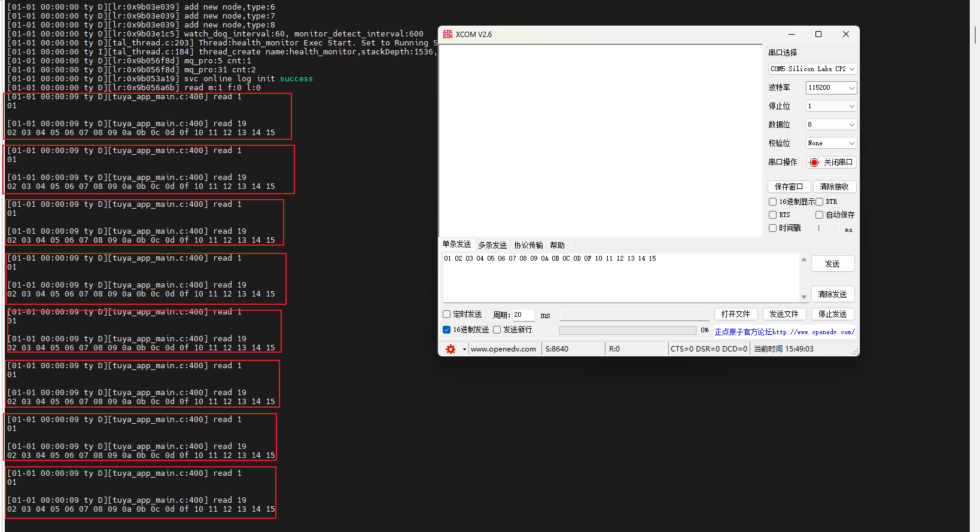Image resolution: width=980 pixels, height=532 pixels.
Task: Switch to the 协议传输 tab
Action: [528, 245]
